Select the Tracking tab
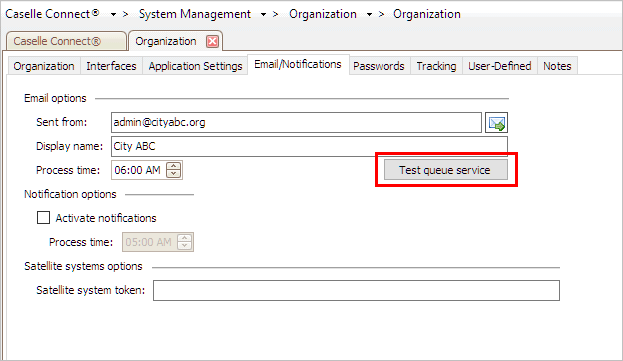 pyautogui.click(x=436, y=66)
